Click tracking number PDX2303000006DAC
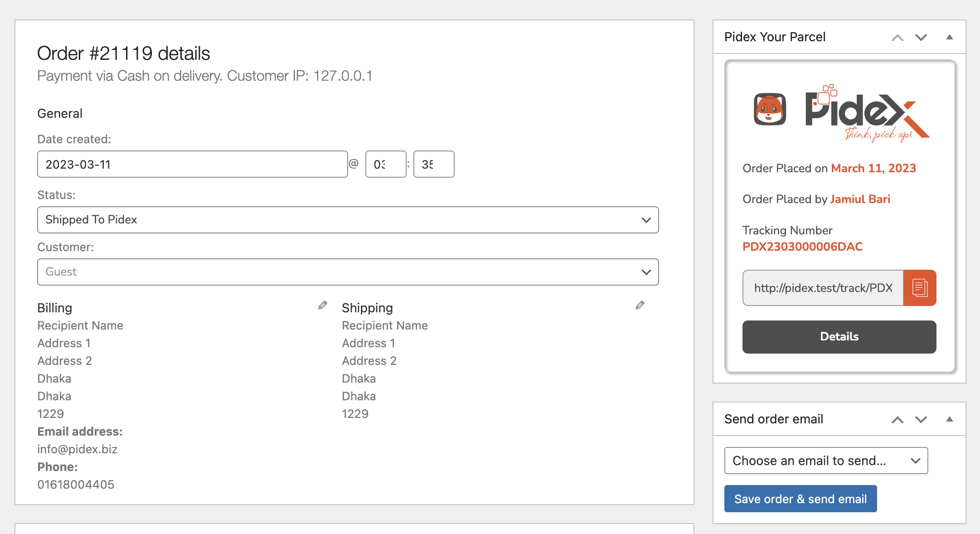The width and height of the screenshot is (980, 534). [802, 247]
